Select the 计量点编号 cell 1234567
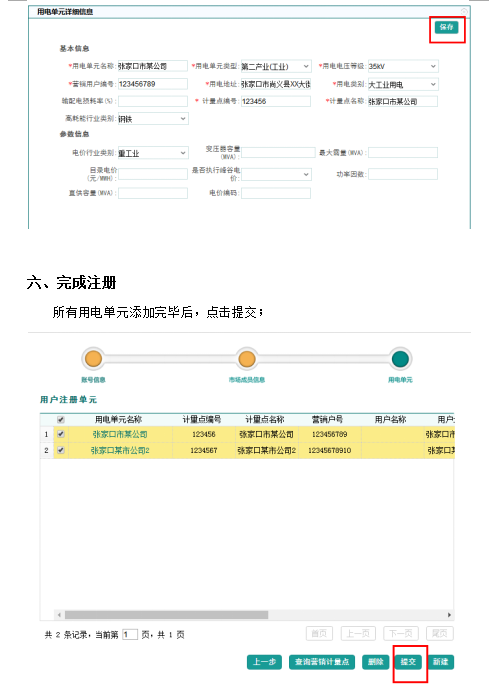 coord(203,450)
